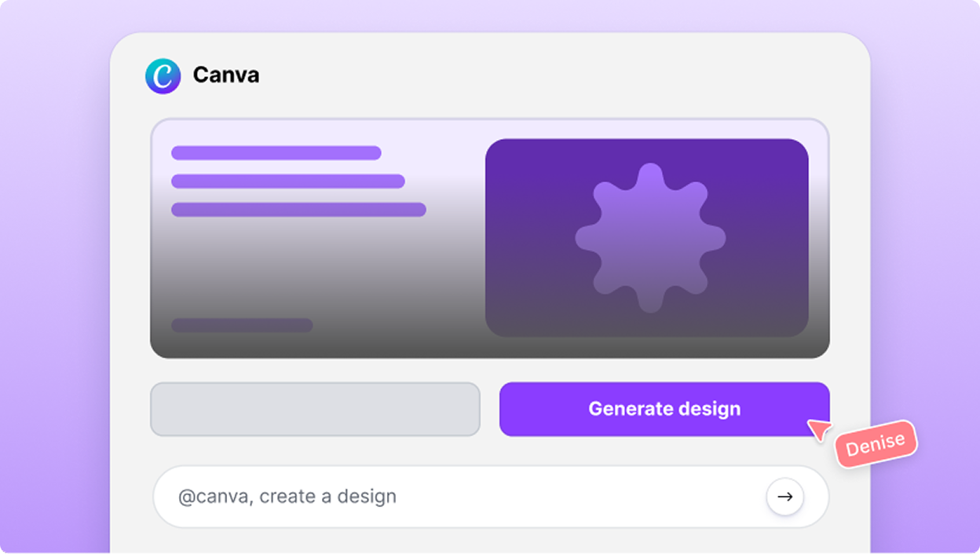Click the blank gray button beside Generate design
Viewport: 980px width, 554px height.
[315, 409]
